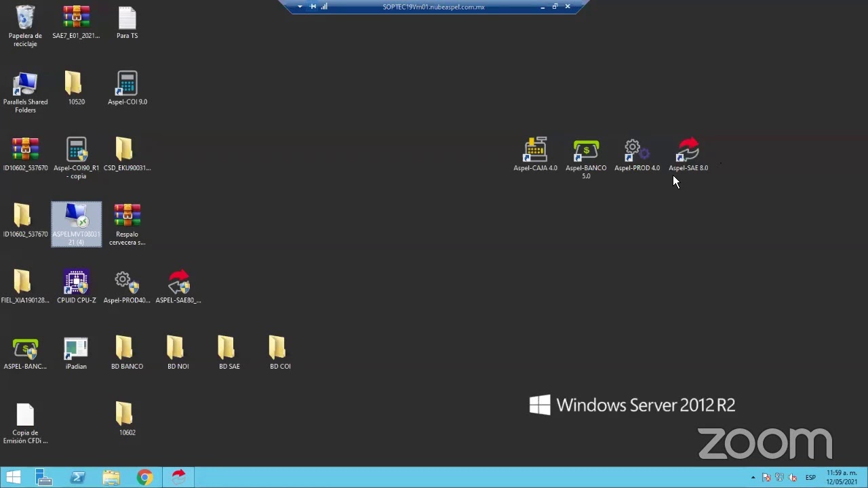This screenshot has width=868, height=488.
Task: Open the Respaldo cervecera archive
Action: pos(127,224)
